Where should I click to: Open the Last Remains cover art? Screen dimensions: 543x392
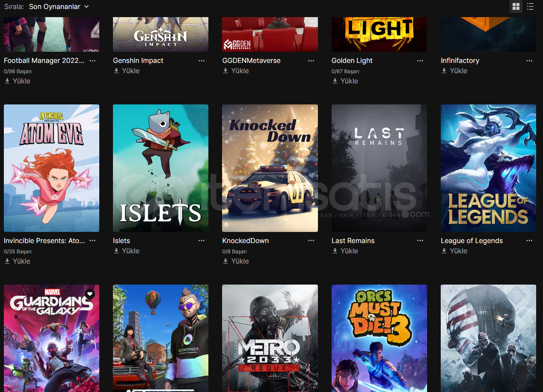[x=379, y=168]
